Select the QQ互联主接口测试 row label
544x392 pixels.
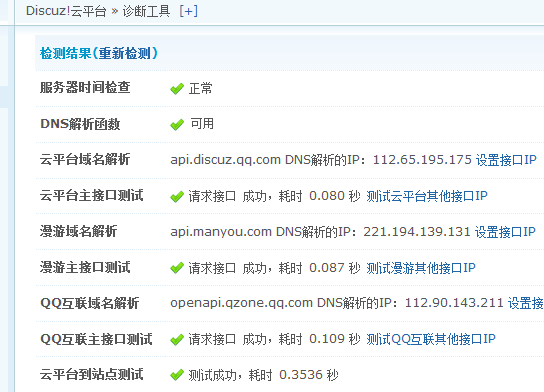96,339
